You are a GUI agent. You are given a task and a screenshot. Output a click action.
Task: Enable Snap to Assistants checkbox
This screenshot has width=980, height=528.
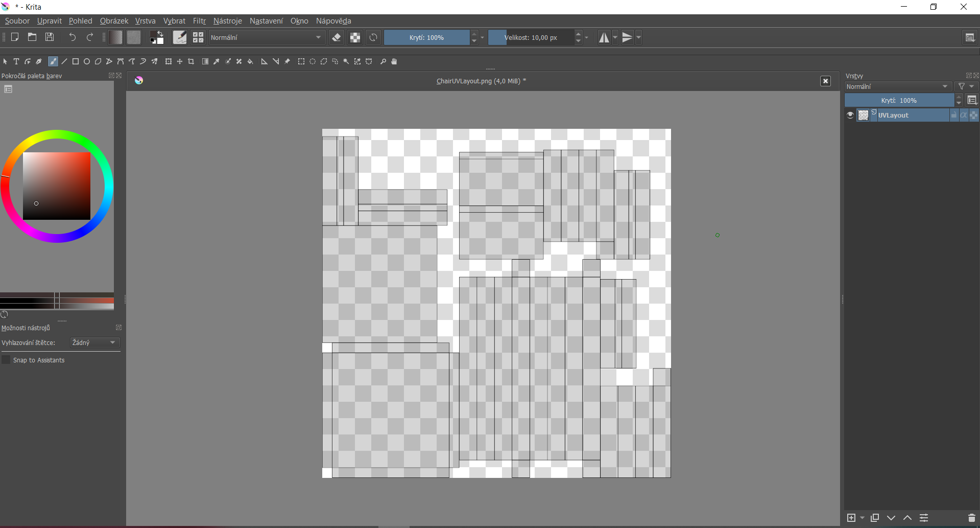click(x=6, y=360)
